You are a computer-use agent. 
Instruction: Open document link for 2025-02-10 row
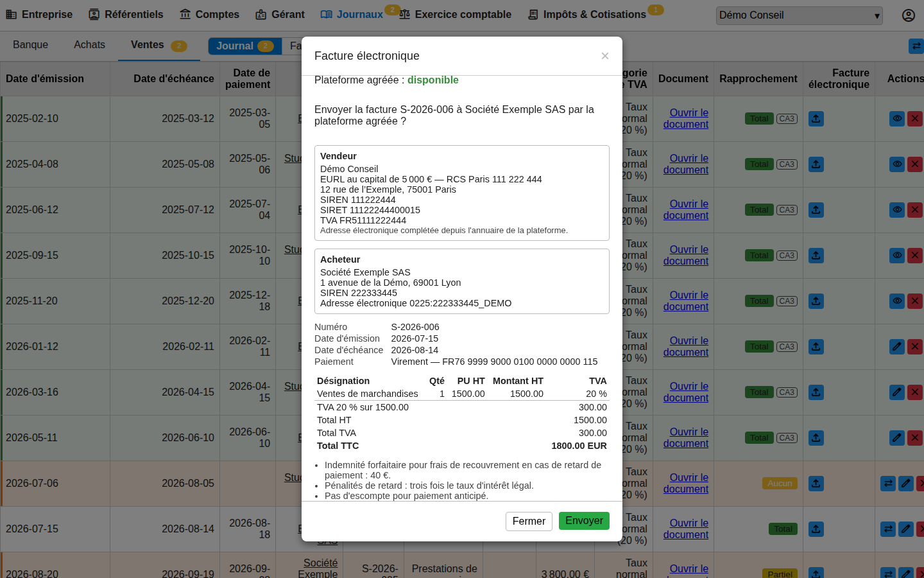point(686,119)
